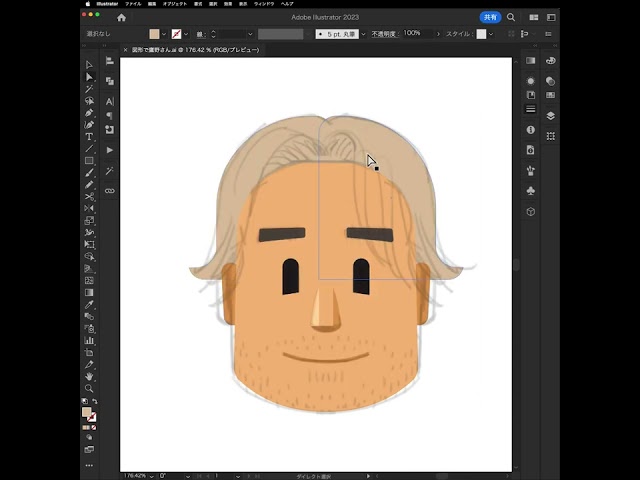Change the screen mode button
Viewport: 640px width, 480px height.
pos(89,449)
